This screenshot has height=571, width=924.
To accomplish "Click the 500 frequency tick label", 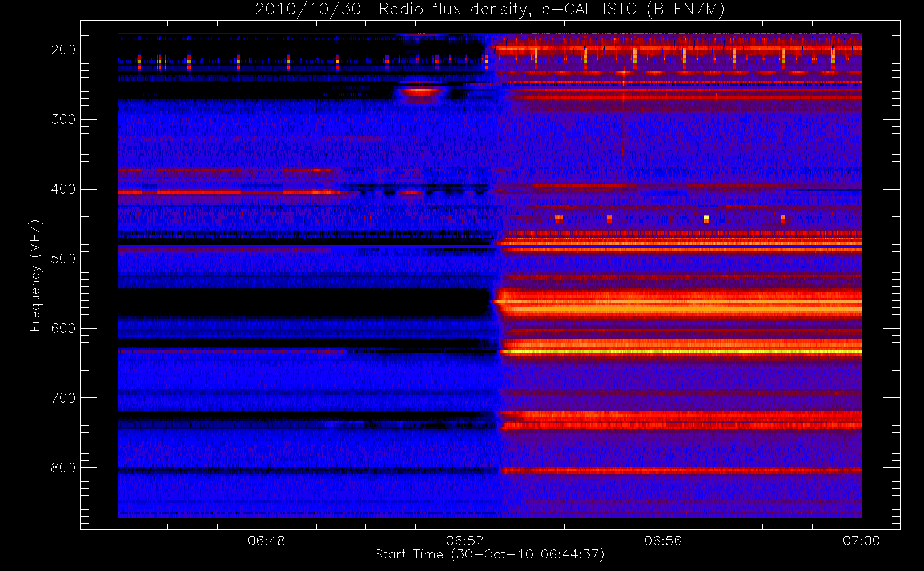I will (63, 259).
